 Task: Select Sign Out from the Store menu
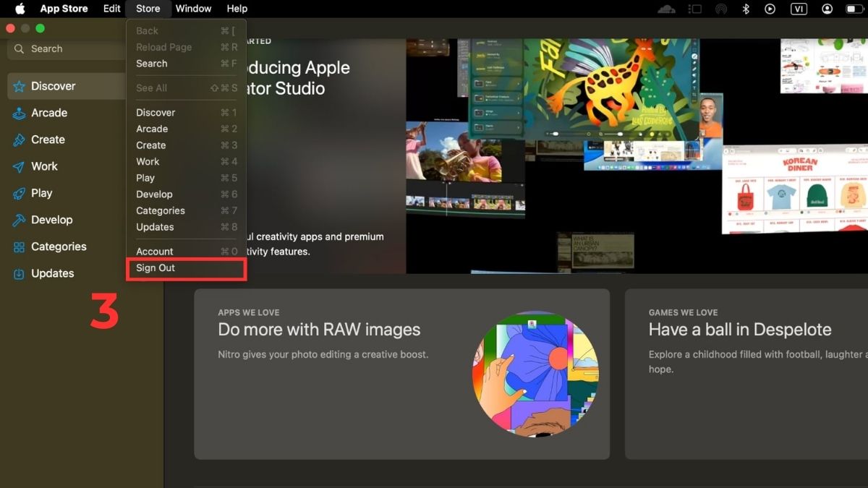point(156,267)
